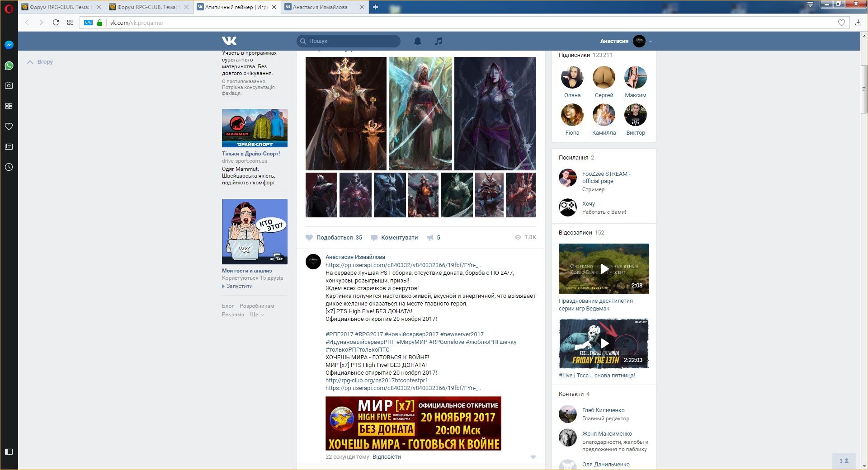Close the Атипичный геймер tab
The width and height of the screenshot is (868, 470).
pos(274,7)
